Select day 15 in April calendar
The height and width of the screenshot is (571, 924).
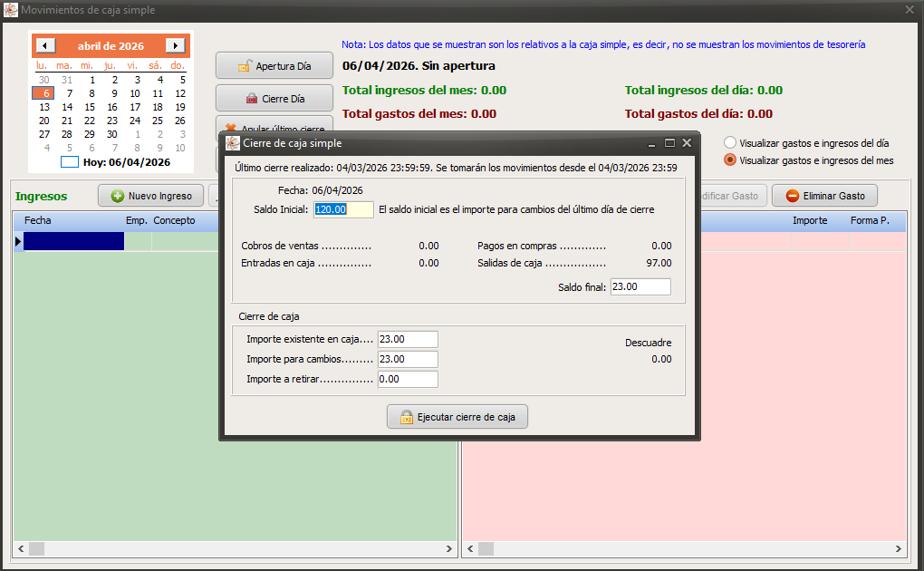pyautogui.click(x=90, y=107)
